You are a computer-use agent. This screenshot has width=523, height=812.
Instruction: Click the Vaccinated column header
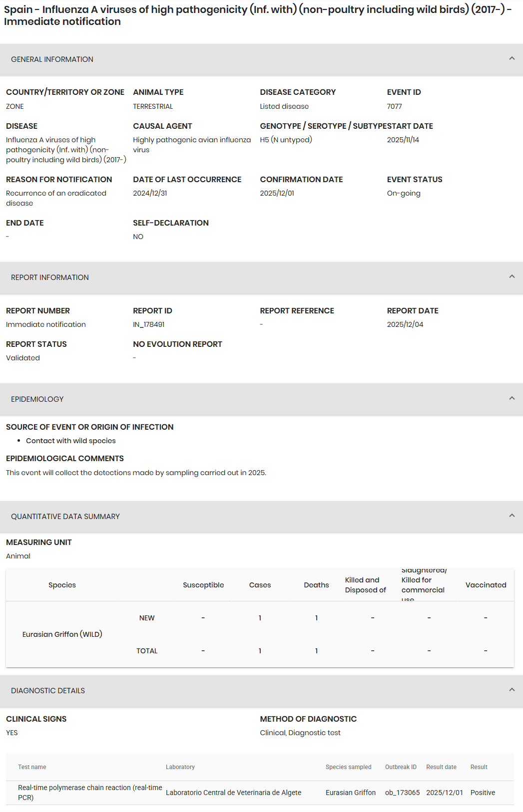(x=486, y=585)
